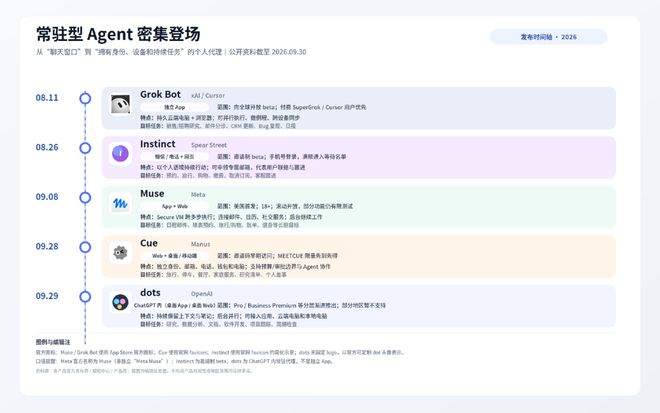Click the Manus company label

[x=200, y=244]
